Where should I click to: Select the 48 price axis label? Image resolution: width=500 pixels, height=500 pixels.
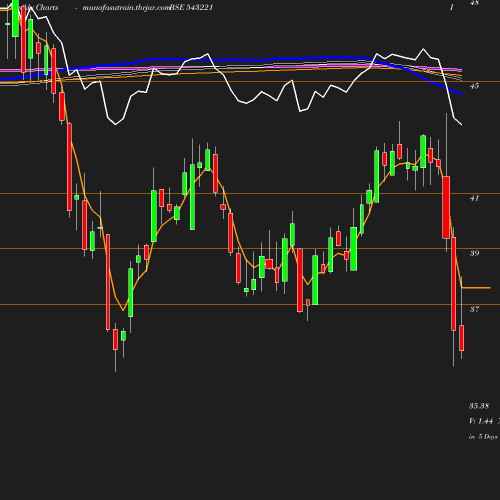click(474, 3)
